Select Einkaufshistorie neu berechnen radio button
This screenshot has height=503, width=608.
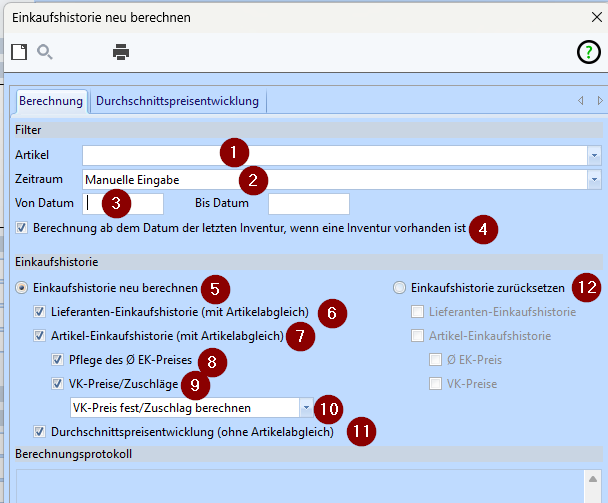[x=23, y=287]
